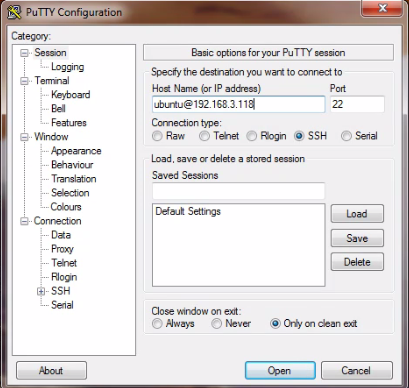The width and height of the screenshot is (409, 388).
Task: Open the Telnet category in tree
Action: coord(64,263)
